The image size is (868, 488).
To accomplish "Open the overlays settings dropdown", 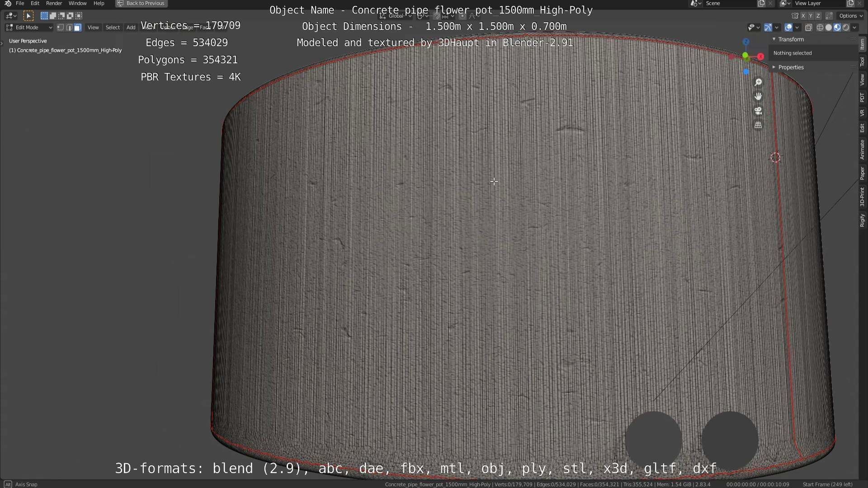I will [x=797, y=28].
